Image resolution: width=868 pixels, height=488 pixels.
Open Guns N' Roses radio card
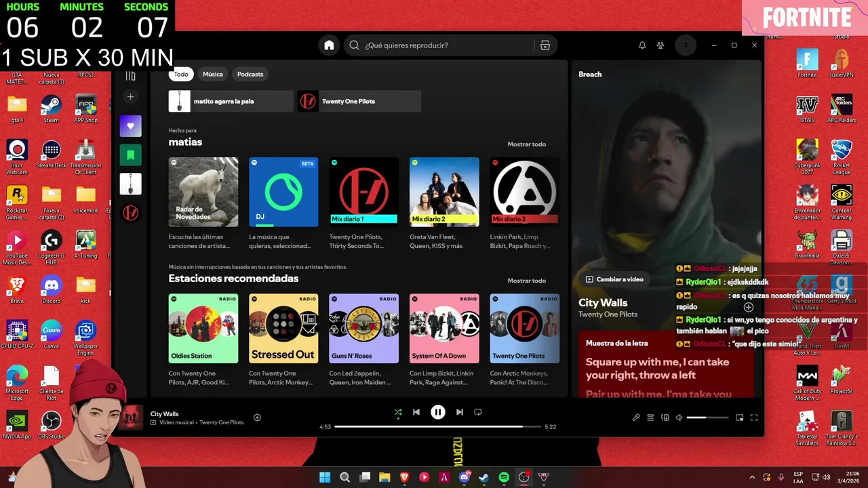point(363,340)
